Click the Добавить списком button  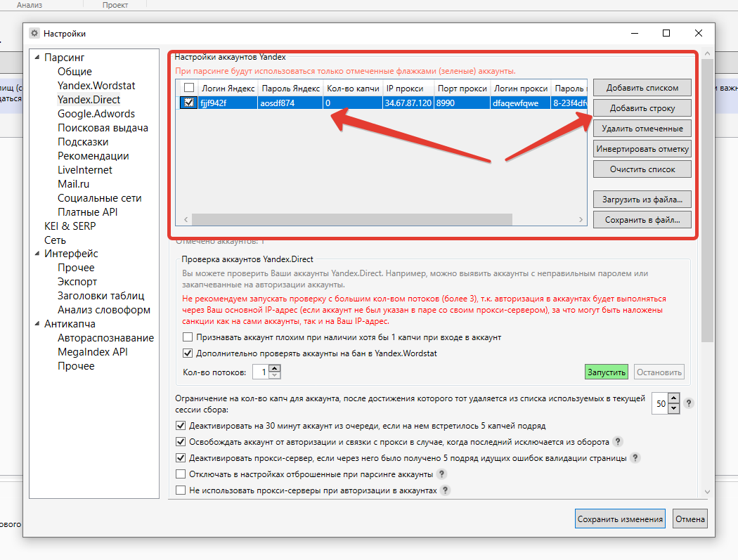pyautogui.click(x=642, y=88)
